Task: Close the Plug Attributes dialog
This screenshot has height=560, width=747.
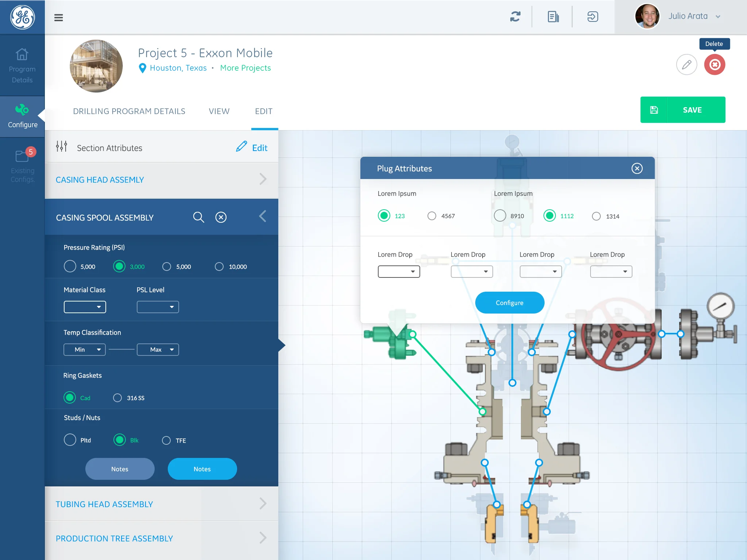Action: tap(637, 168)
